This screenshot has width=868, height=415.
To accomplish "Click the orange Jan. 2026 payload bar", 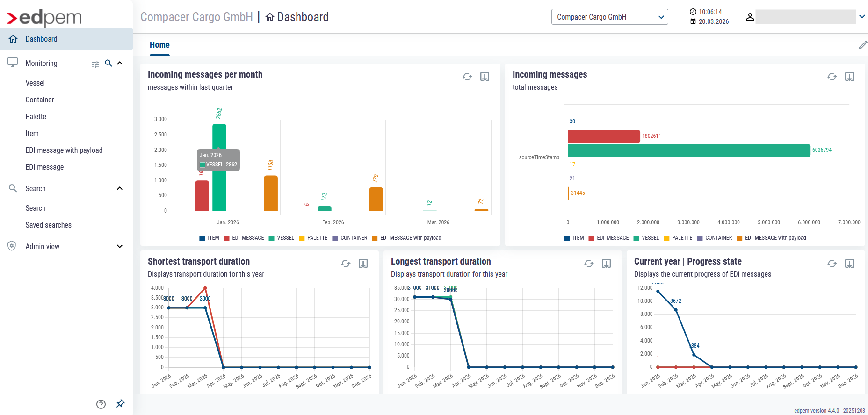I will (271, 193).
